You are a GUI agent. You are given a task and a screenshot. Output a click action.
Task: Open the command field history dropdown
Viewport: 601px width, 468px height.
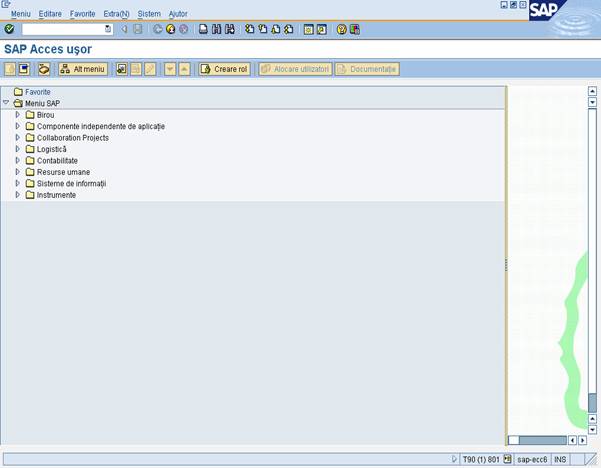click(108, 29)
